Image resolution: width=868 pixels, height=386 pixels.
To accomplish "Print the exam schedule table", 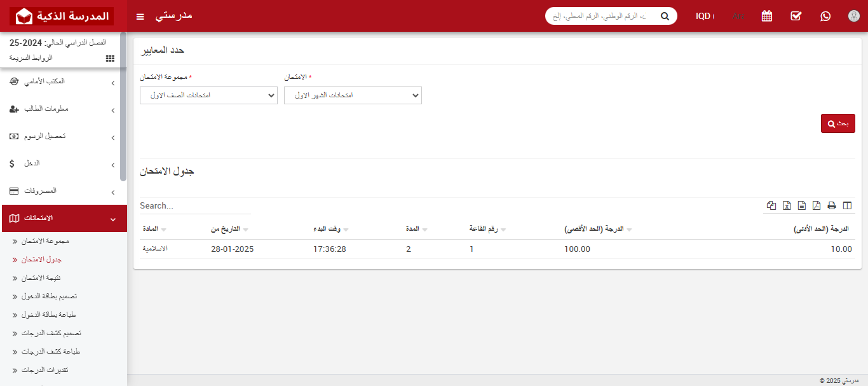I will pos(832,205).
